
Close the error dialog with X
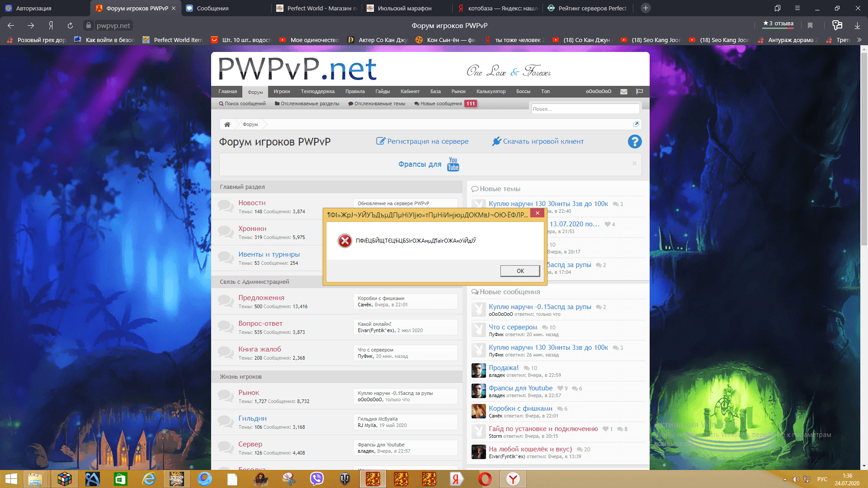click(x=537, y=213)
